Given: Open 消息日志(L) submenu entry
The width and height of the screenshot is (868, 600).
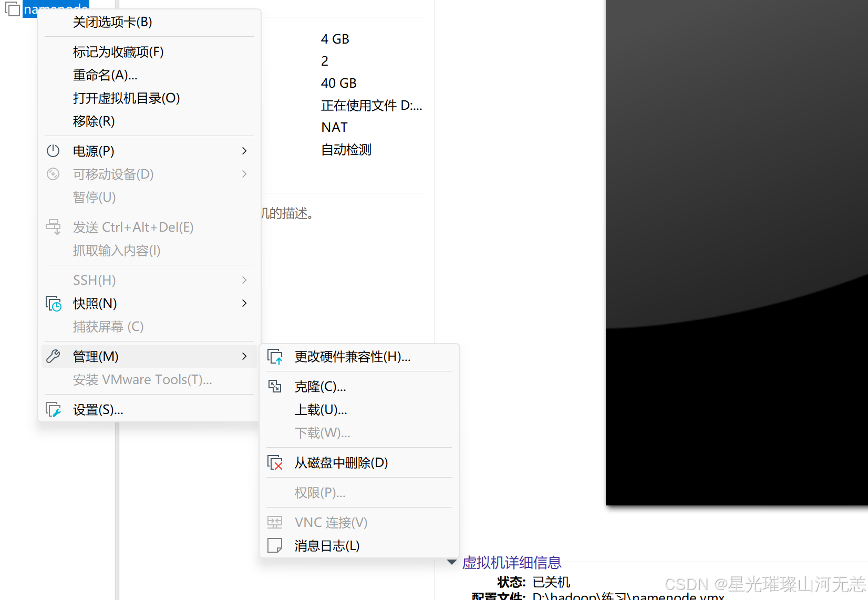Looking at the screenshot, I should coord(359,545).
